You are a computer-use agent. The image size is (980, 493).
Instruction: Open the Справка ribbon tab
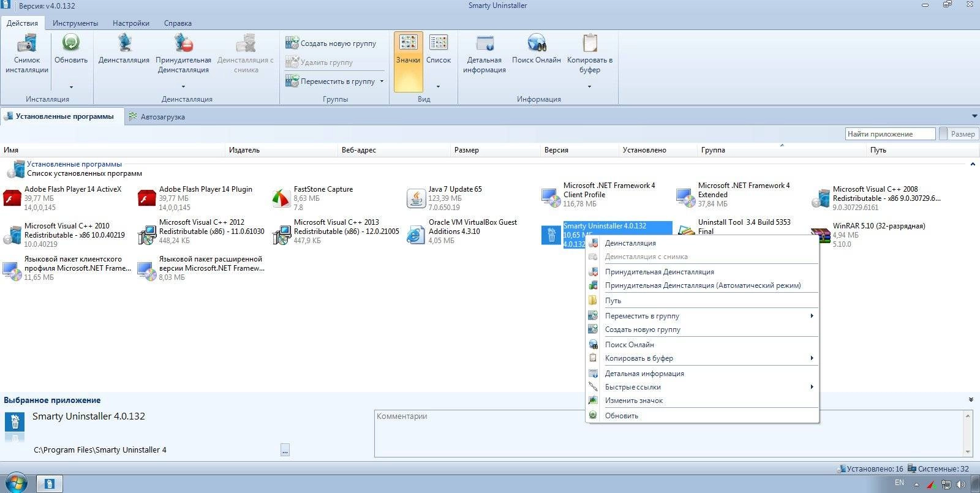click(x=178, y=23)
